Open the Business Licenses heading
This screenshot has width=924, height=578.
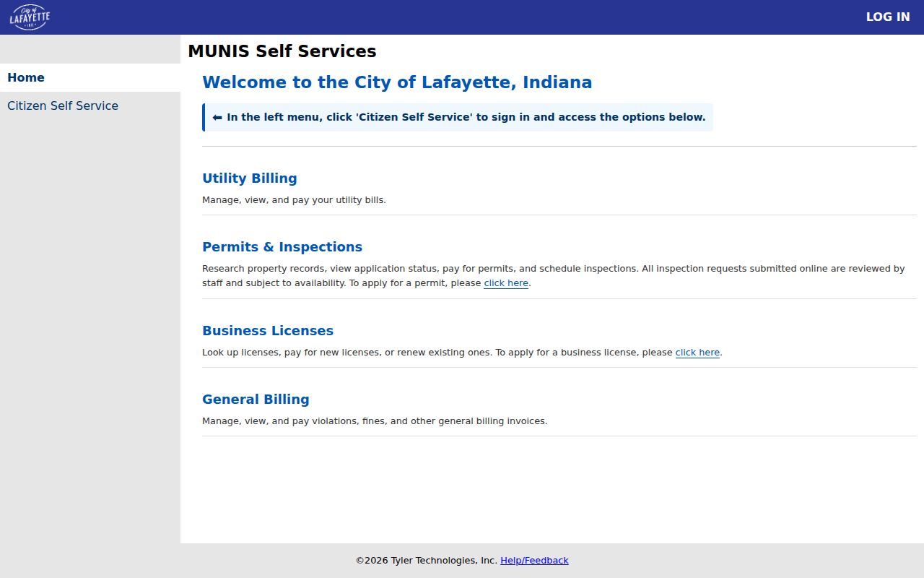(x=268, y=331)
